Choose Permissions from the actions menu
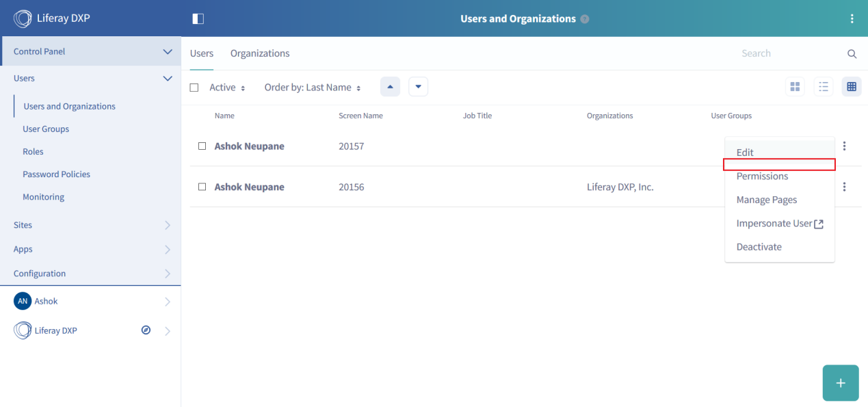This screenshot has height=407, width=868. [x=762, y=176]
